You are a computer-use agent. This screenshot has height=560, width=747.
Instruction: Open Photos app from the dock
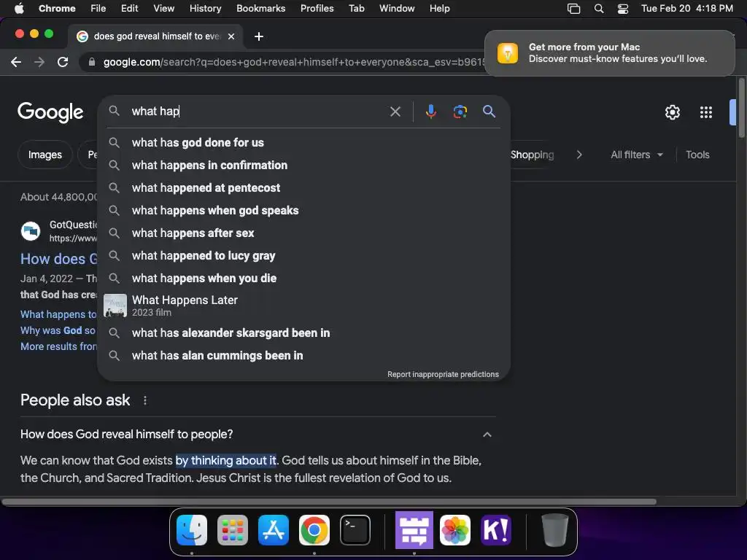(x=455, y=530)
